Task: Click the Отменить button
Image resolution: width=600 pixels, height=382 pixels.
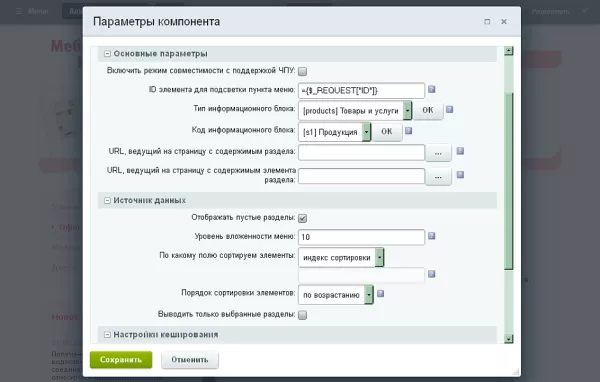Action: click(x=190, y=360)
